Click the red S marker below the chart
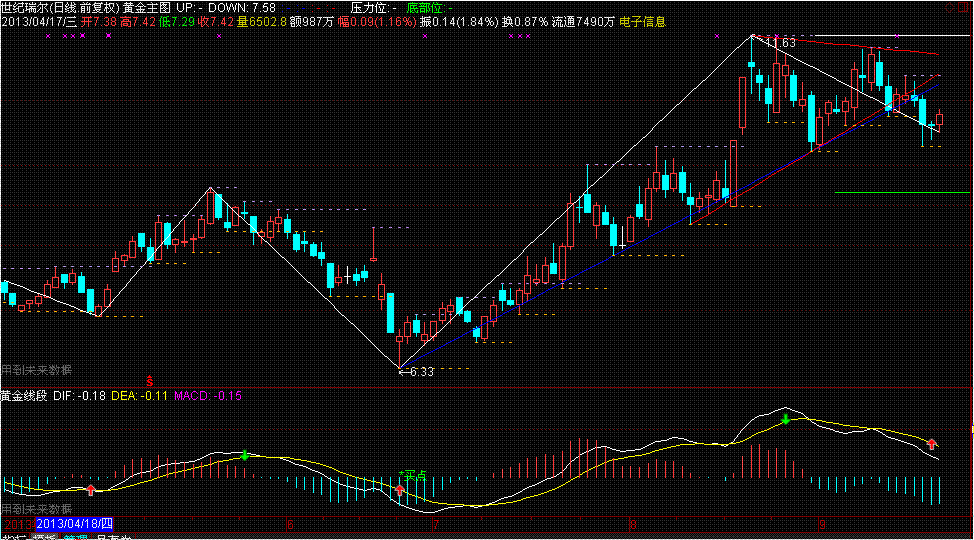Screen dimensions: 974x540 [x=150, y=381]
